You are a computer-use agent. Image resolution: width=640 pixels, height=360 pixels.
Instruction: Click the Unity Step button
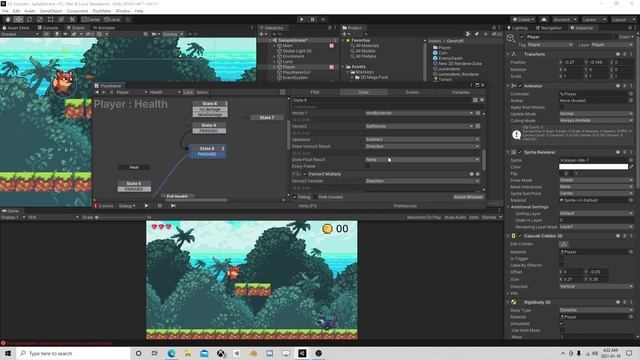tap(323, 19)
